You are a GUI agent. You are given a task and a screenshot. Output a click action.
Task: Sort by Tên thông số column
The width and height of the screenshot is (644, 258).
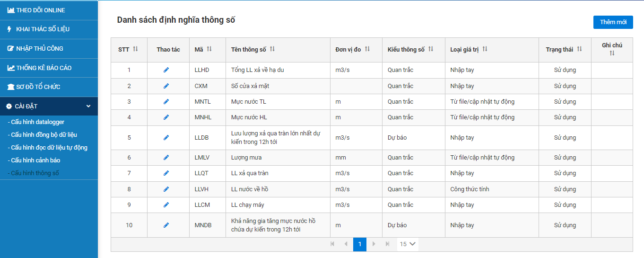(x=272, y=49)
